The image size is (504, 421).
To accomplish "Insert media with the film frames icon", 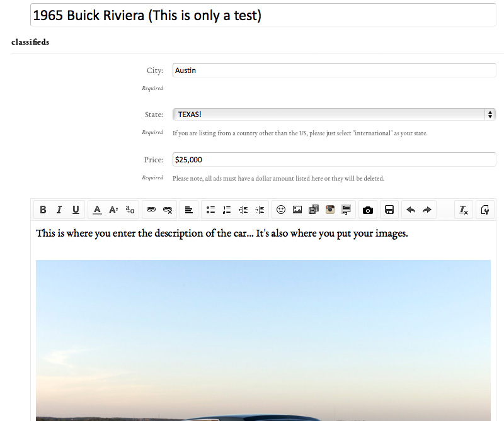I will tap(314, 210).
